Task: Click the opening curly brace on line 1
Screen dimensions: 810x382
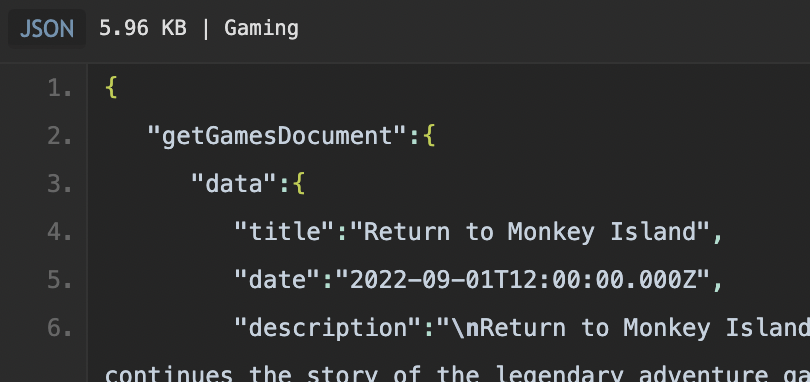Action: pyautogui.click(x=111, y=88)
